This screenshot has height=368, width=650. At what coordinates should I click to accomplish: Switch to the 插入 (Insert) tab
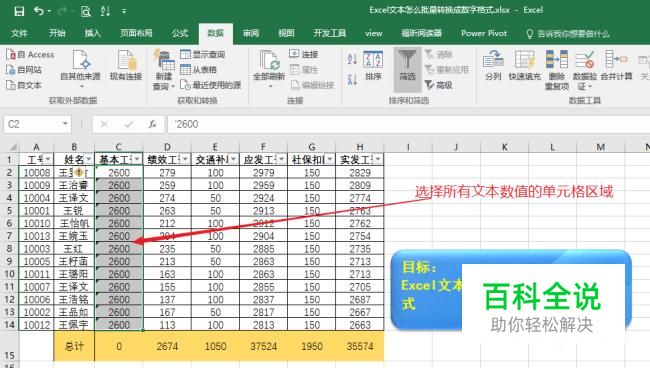[92, 33]
